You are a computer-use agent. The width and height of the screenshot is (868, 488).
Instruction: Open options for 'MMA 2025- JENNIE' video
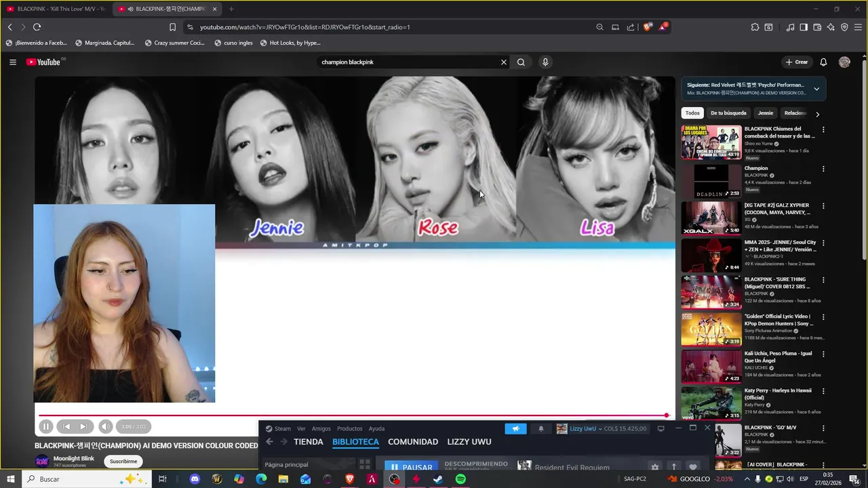tap(823, 243)
